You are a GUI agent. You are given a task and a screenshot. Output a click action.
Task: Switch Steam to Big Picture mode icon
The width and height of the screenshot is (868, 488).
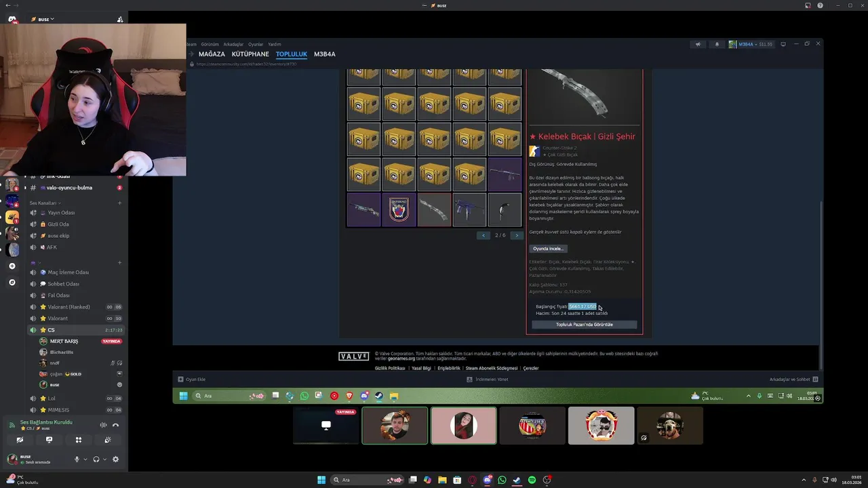click(x=783, y=44)
